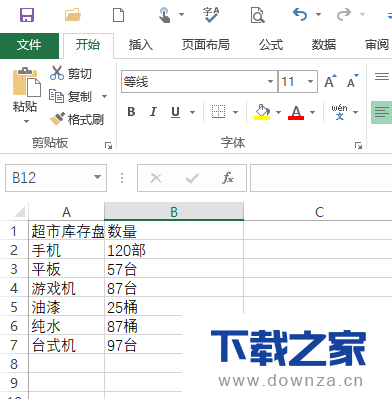Undo the last action

click(x=300, y=15)
